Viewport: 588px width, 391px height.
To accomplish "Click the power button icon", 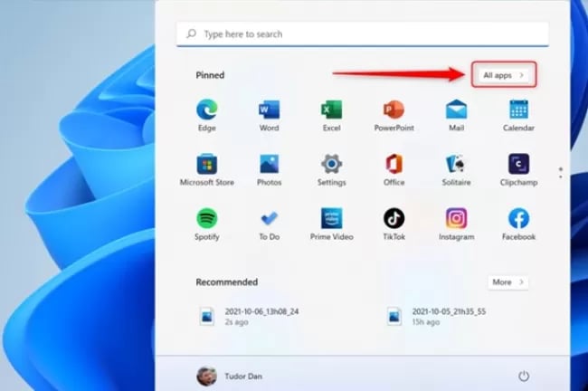I will pos(524,376).
